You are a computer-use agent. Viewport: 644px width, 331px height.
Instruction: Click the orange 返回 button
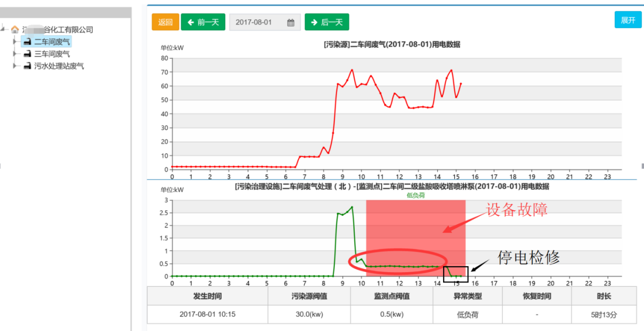tap(165, 22)
